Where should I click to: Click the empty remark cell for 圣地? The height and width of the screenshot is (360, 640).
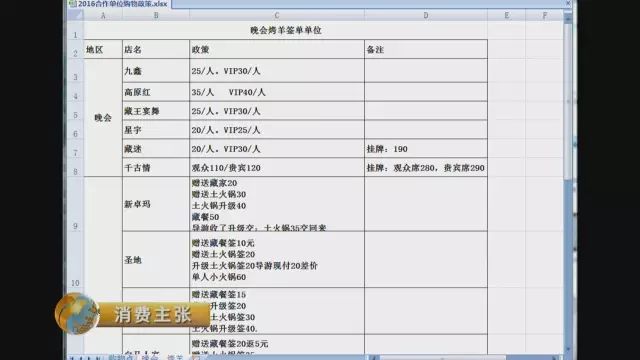tap(426, 260)
